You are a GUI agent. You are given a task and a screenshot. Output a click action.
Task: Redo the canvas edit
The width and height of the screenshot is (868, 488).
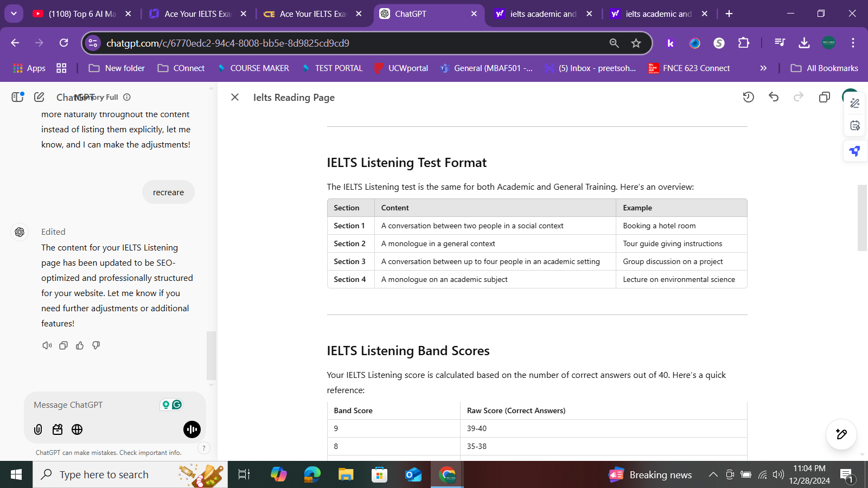pos(799,97)
